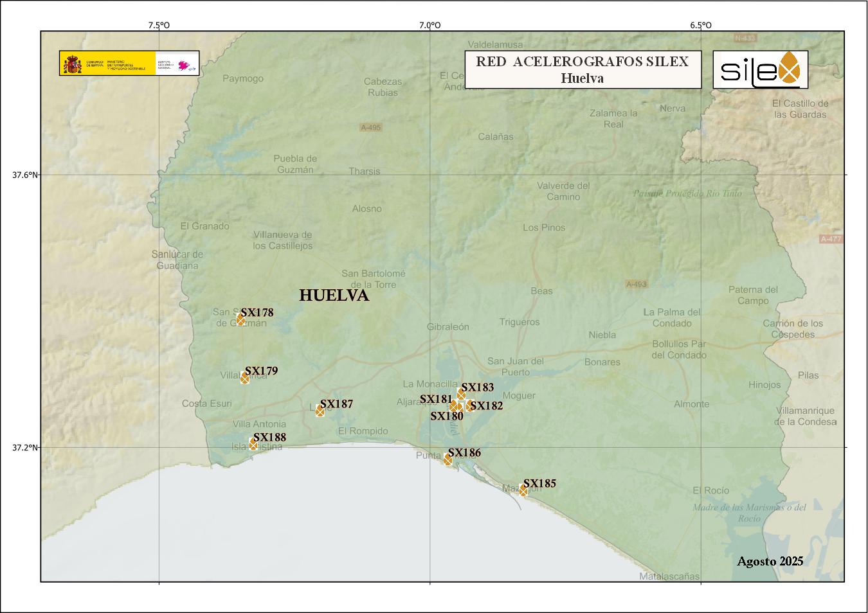Click the Valverde del Camino town label
Screen dimensions: 868x613
(x=563, y=191)
